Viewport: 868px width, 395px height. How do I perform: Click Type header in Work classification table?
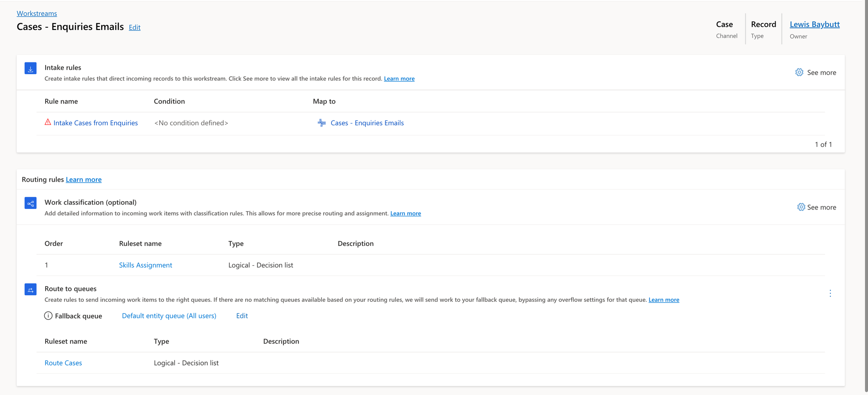[236, 243]
